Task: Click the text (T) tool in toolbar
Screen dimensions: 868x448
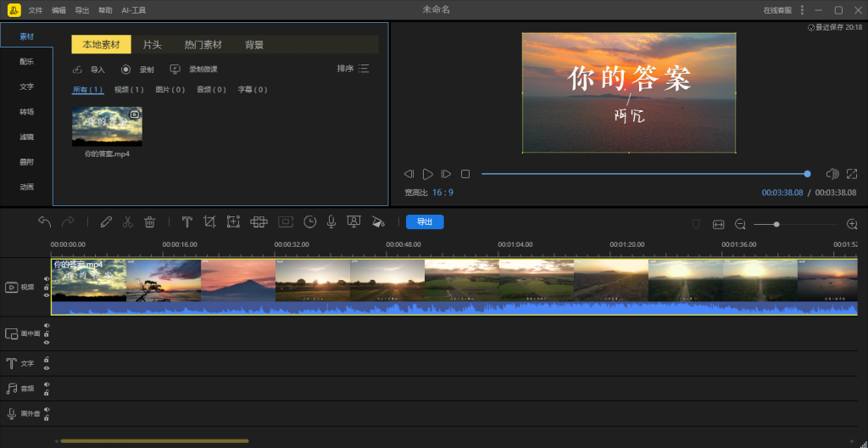Action: [186, 222]
